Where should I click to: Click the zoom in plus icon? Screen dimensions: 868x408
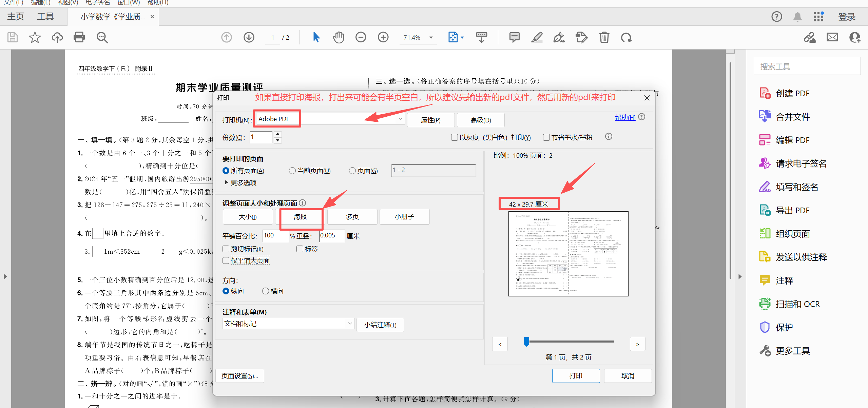click(x=383, y=37)
